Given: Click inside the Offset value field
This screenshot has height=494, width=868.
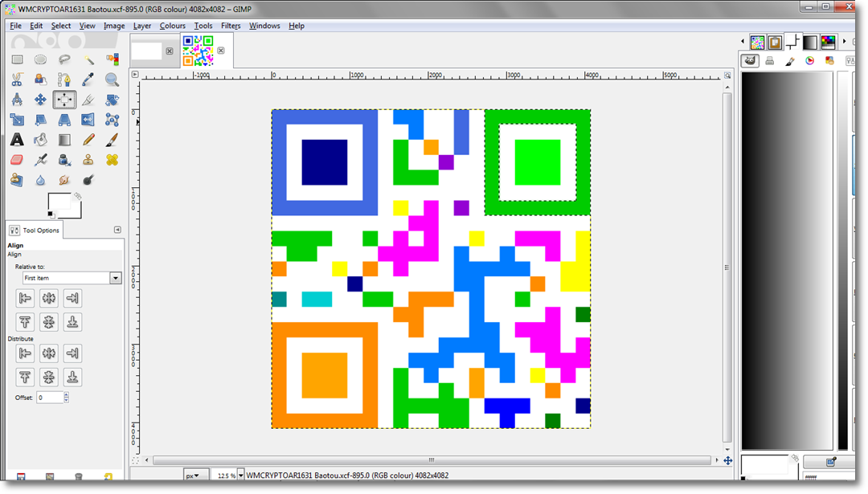Looking at the screenshot, I should coord(50,398).
